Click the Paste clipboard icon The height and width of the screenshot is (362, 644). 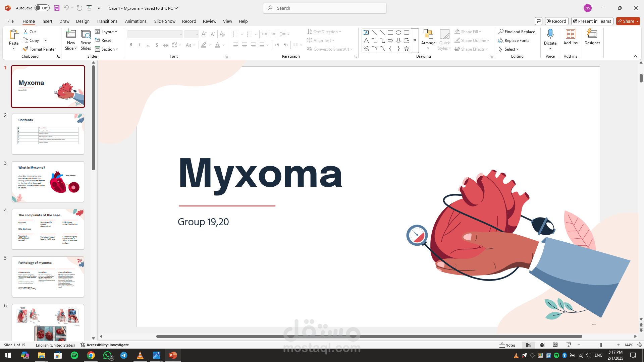14,35
